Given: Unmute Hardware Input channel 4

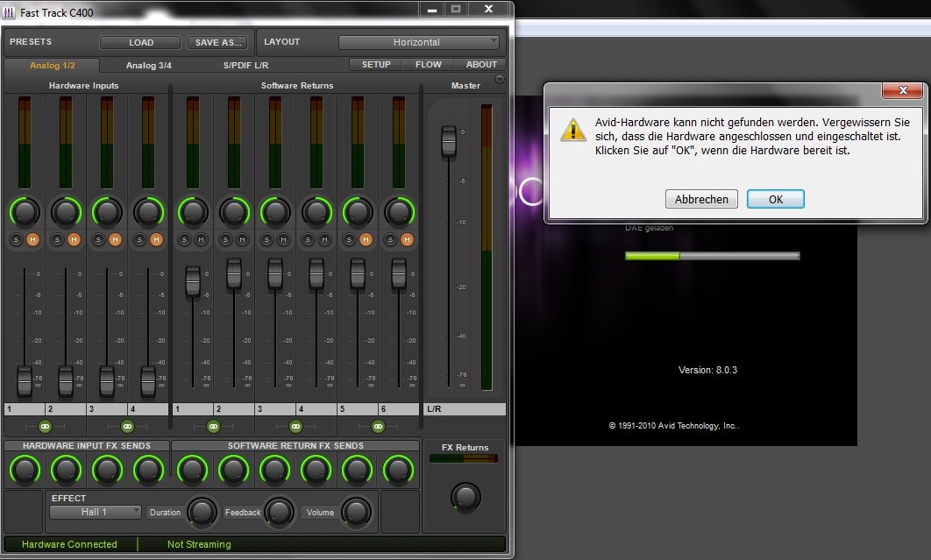Looking at the screenshot, I should [x=156, y=239].
